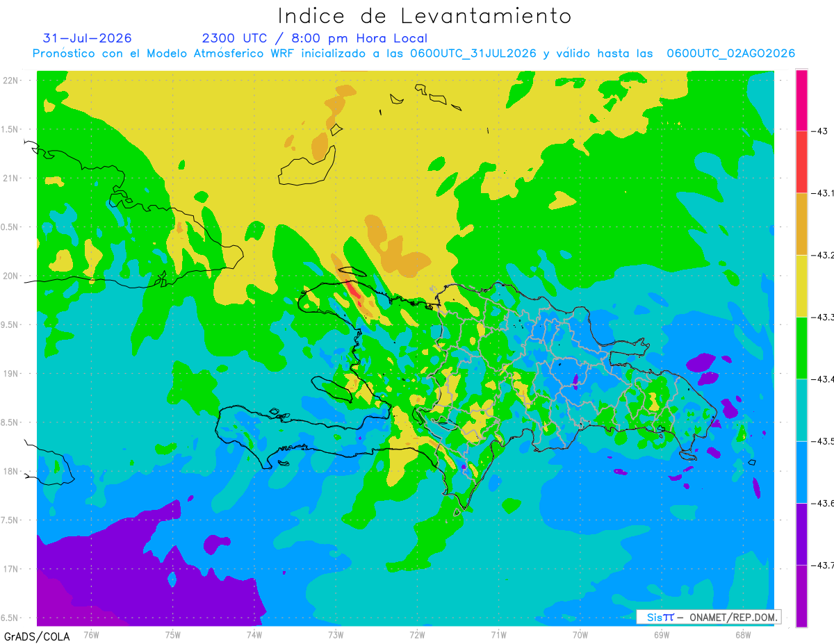Click the cut-off latitude label "9.5N"
Viewport: 834px width, 644px height.
point(10,324)
